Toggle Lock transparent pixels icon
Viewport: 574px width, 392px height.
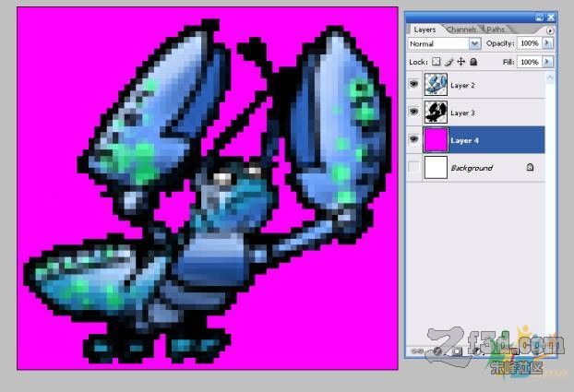coord(436,62)
